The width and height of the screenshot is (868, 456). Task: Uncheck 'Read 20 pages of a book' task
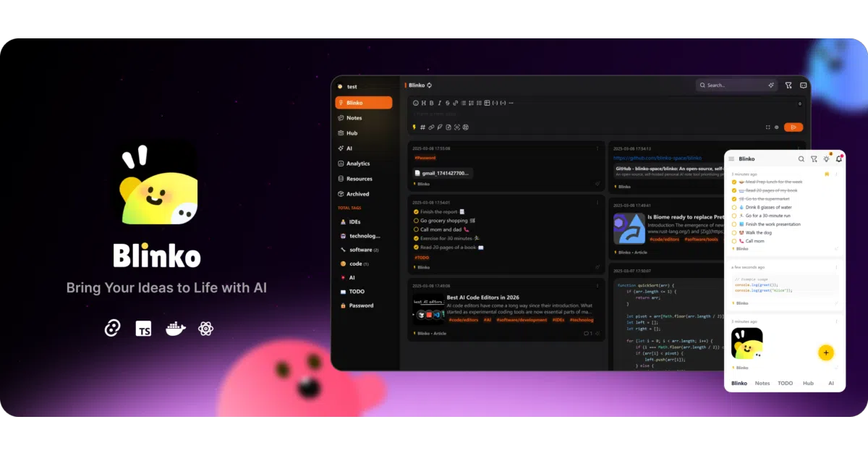coord(416,248)
